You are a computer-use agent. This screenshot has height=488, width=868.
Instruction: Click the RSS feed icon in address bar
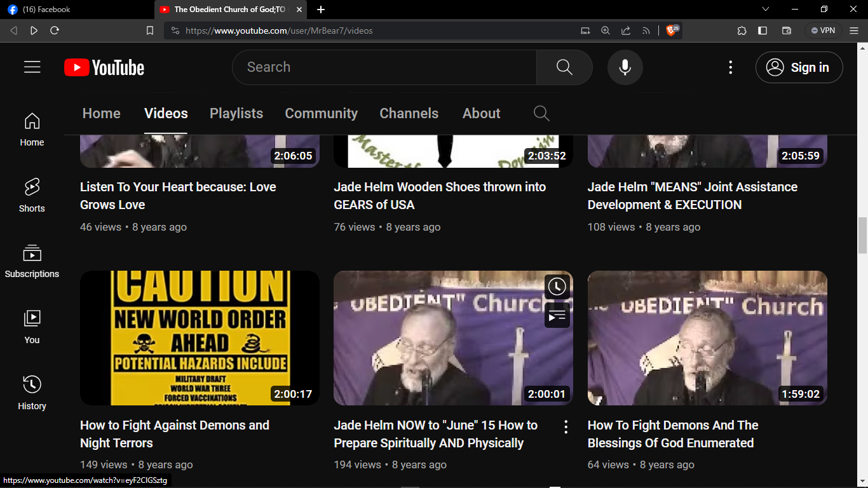click(646, 30)
